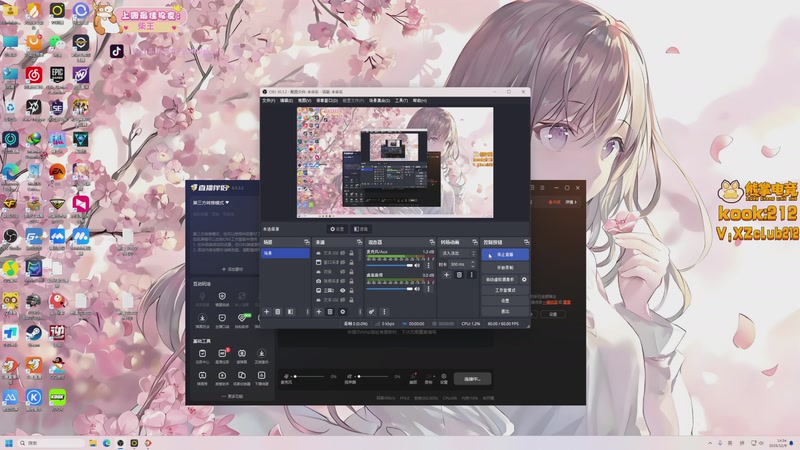The width and height of the screenshot is (800, 450).
Task: Open mixer toolbar three-dot menu
Action: (x=384, y=312)
